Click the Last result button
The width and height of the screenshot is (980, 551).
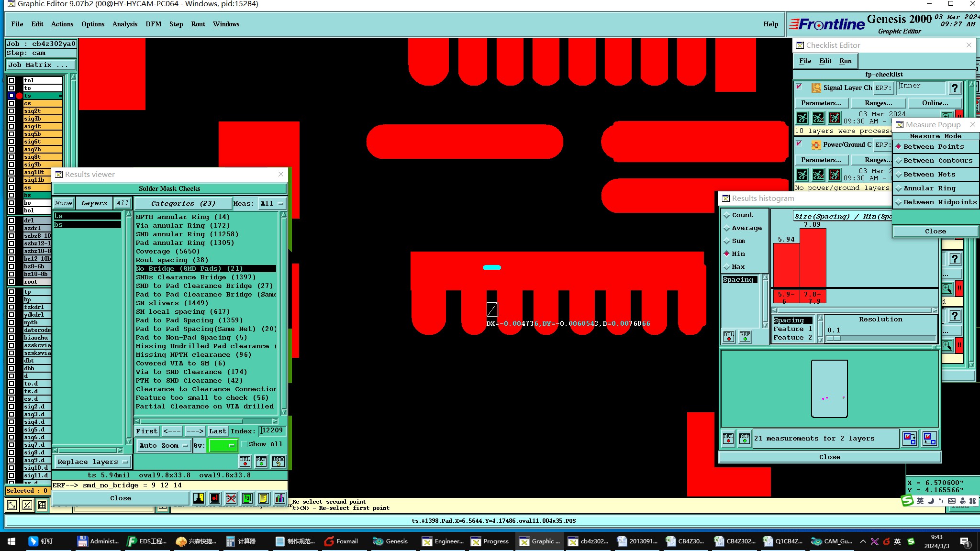click(217, 431)
